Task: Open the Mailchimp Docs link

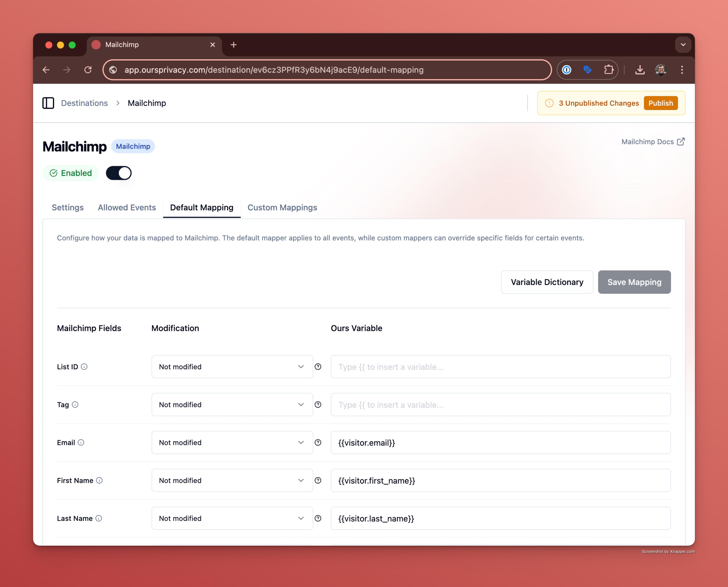Action: tap(653, 142)
